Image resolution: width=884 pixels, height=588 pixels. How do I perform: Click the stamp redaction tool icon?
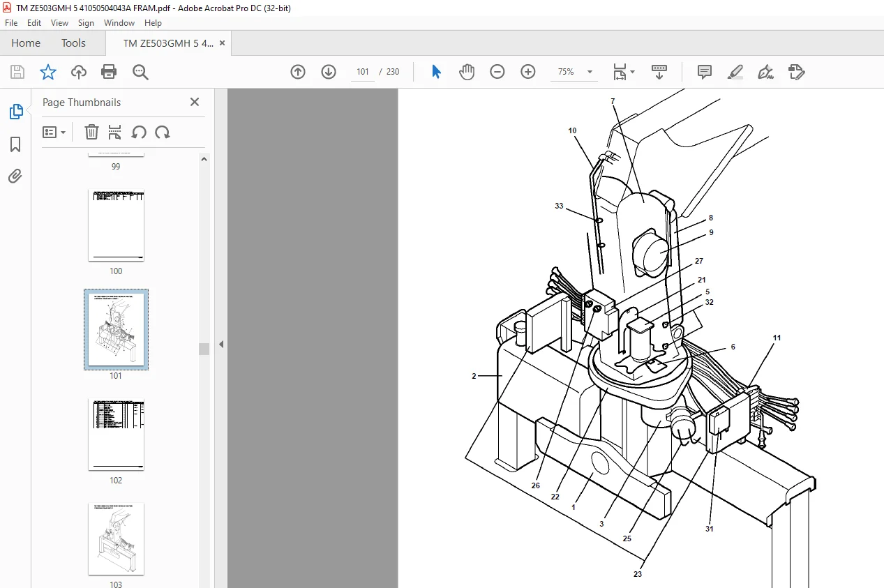(x=797, y=72)
